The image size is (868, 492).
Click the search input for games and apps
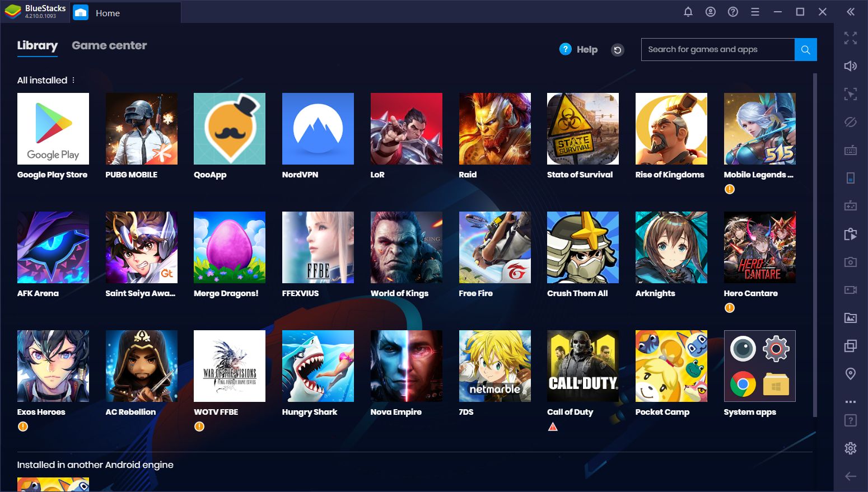point(717,49)
